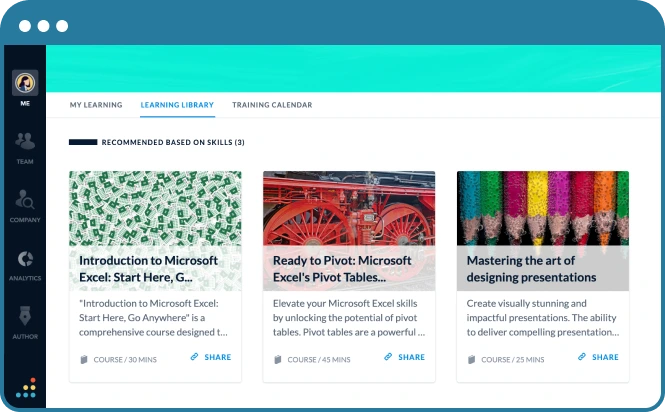665x412 pixels.
Task: Click description starting Elevate your Microsoft Excel
Action: click(349, 318)
